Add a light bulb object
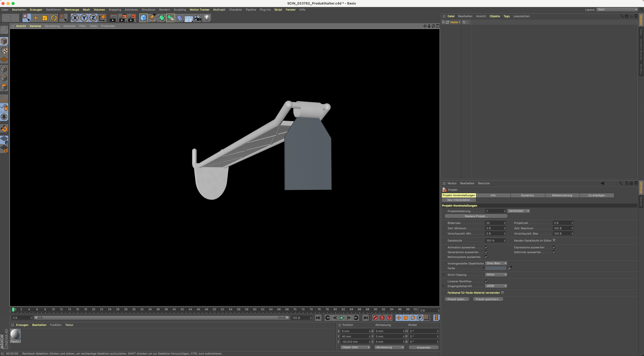The width and height of the screenshot is (644, 356). (207, 18)
